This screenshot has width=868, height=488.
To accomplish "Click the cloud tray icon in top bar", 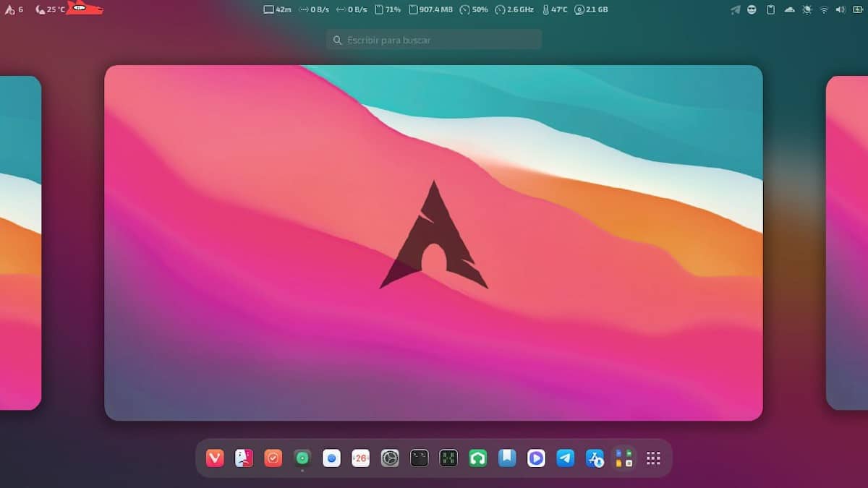I will [789, 9].
